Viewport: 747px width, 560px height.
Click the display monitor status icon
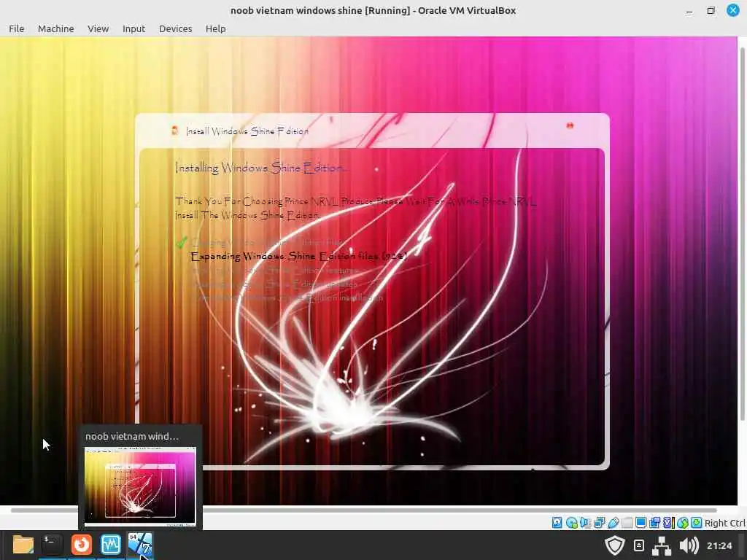click(x=640, y=523)
